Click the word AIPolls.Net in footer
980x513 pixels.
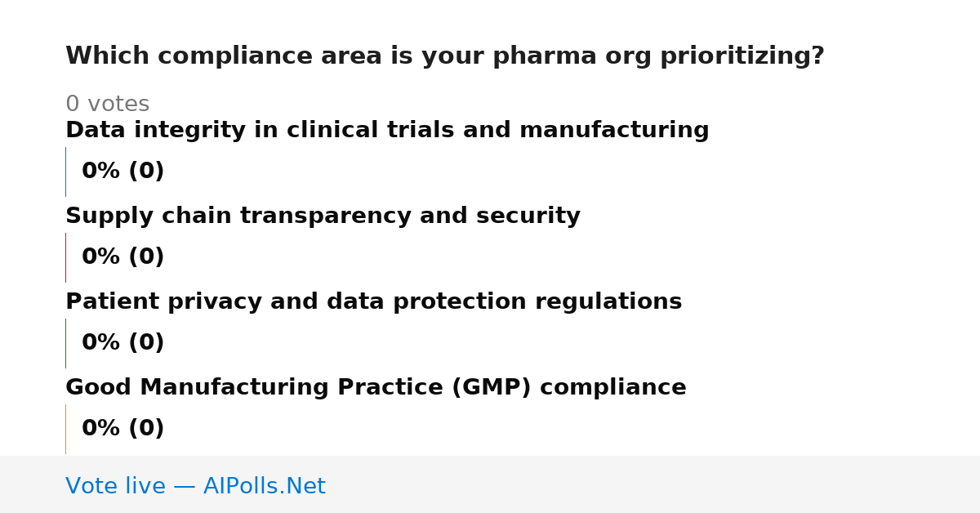coord(264,486)
